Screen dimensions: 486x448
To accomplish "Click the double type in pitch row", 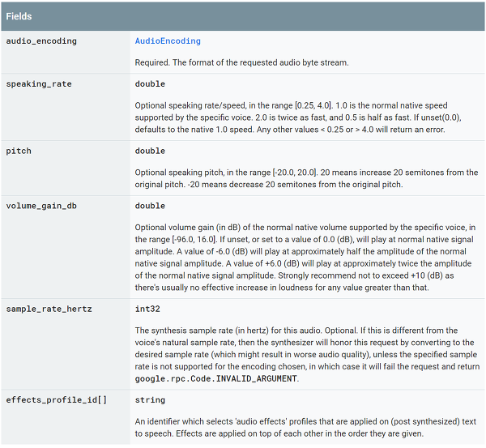I will (x=150, y=151).
